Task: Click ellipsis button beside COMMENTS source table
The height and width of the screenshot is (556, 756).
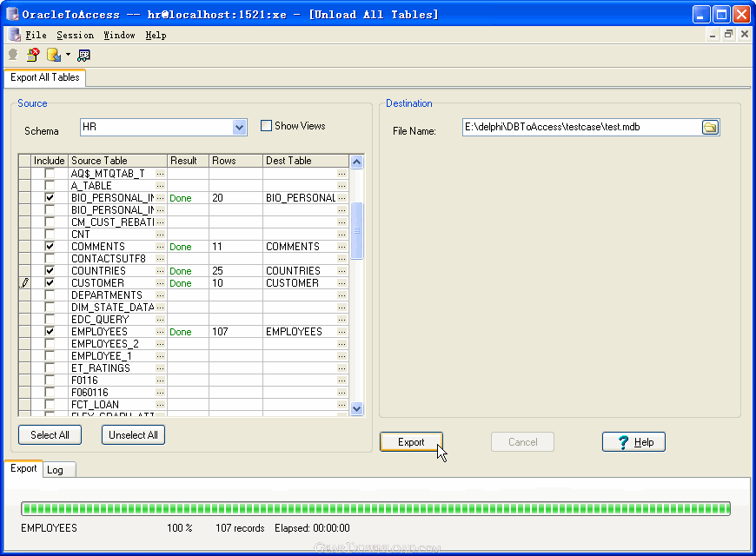Action: 160,247
